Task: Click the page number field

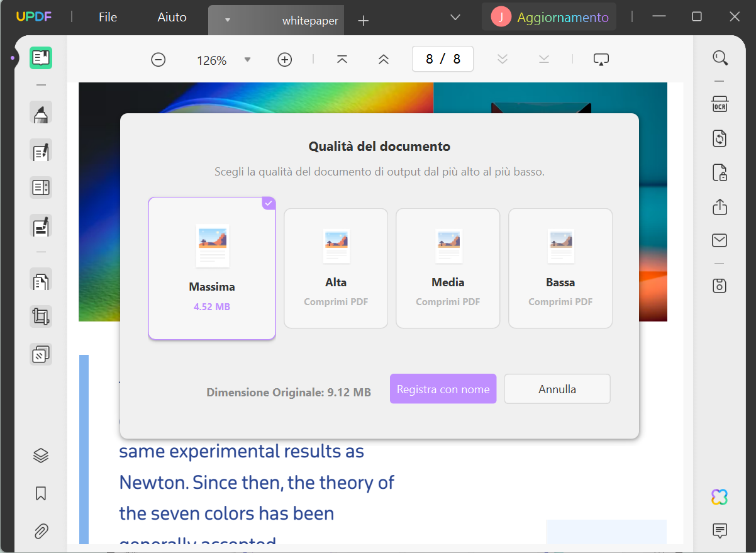Action: pos(442,59)
